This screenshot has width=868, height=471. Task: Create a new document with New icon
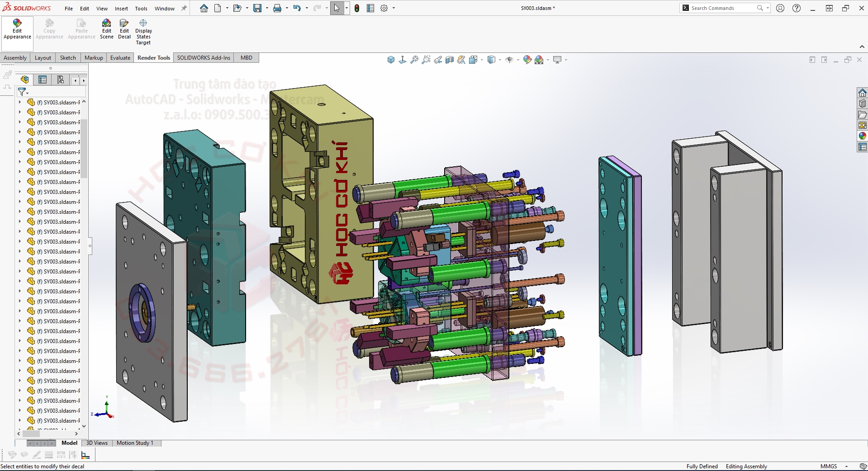(218, 8)
